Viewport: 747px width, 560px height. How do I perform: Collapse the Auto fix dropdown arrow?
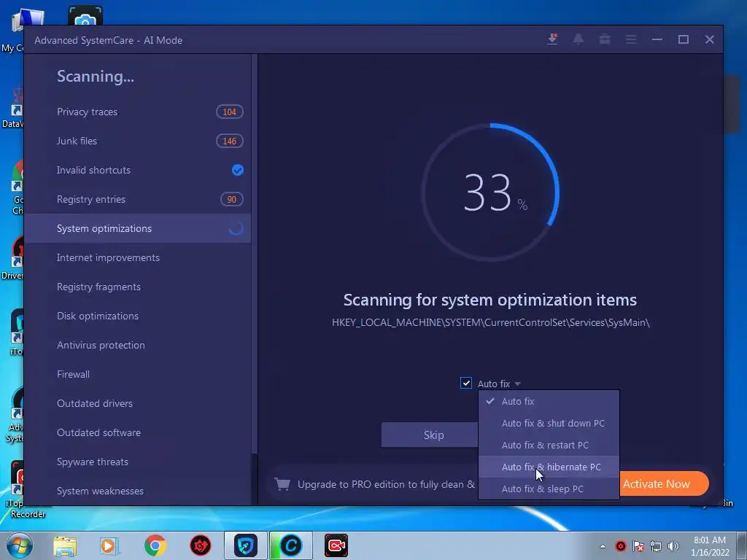pos(517,384)
